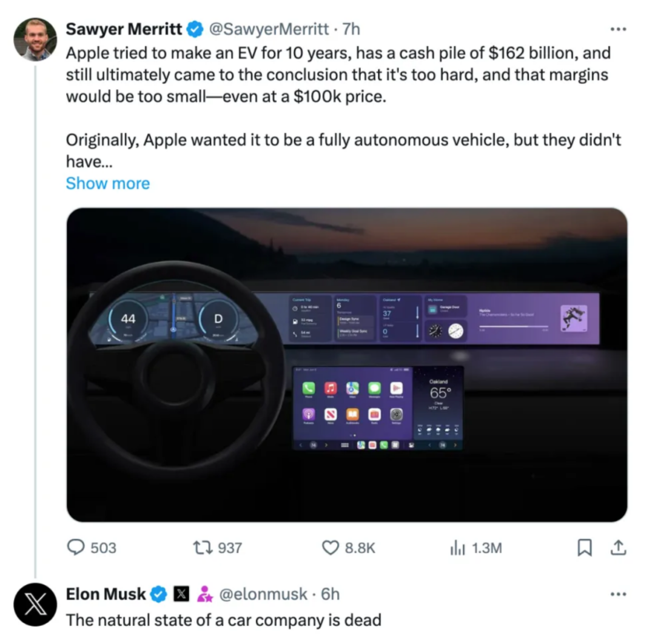The width and height of the screenshot is (655, 644).
Task: Click the reply comment icon showing 503
Action: pyautogui.click(x=75, y=548)
